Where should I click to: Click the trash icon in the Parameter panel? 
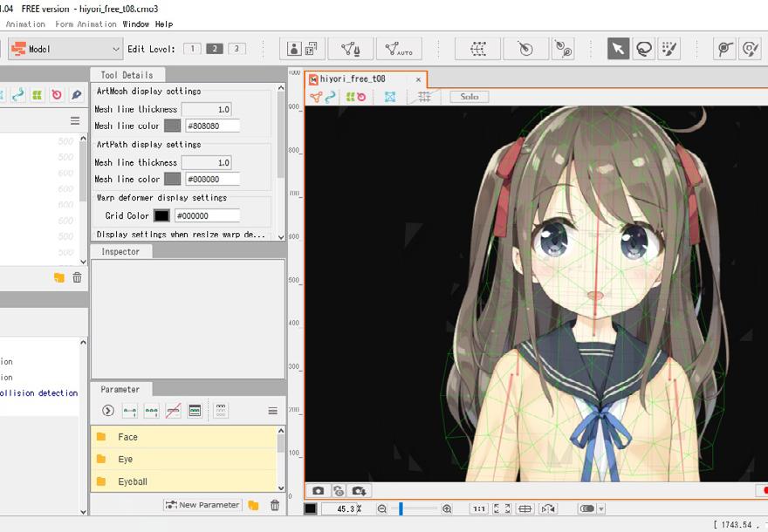pos(275,505)
